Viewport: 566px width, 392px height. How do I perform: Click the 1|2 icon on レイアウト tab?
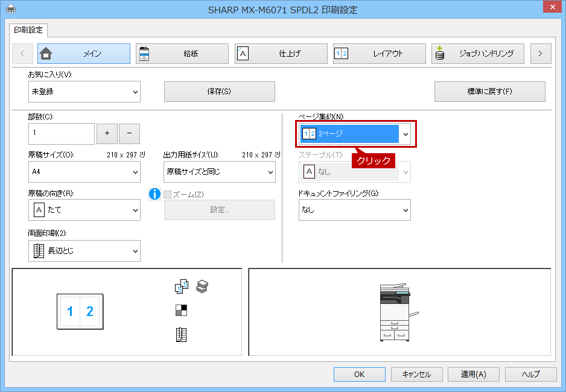[341, 54]
